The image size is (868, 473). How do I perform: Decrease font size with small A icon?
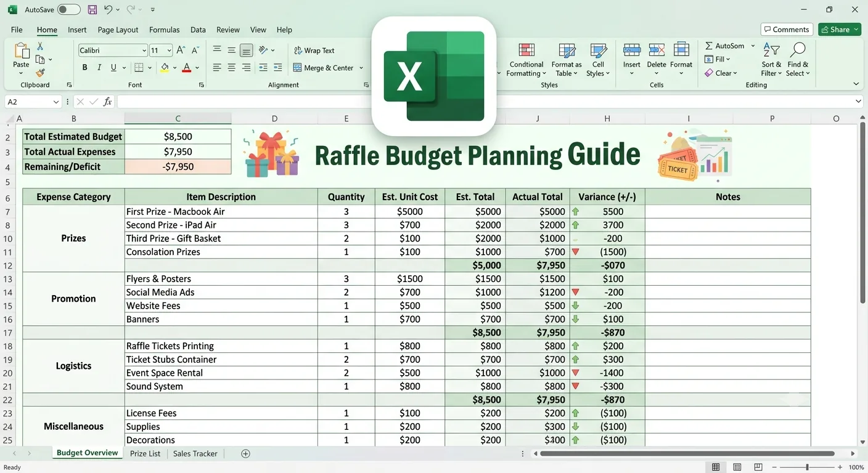(x=195, y=51)
